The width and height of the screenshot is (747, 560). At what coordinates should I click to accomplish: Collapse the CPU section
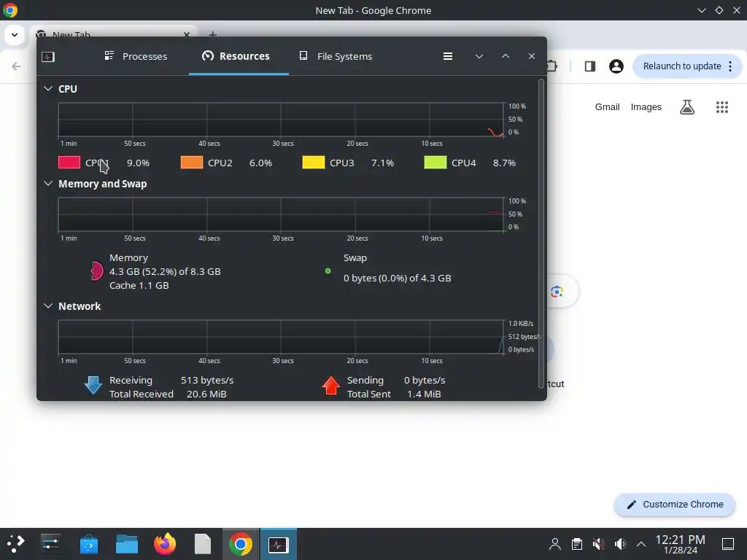click(x=48, y=88)
